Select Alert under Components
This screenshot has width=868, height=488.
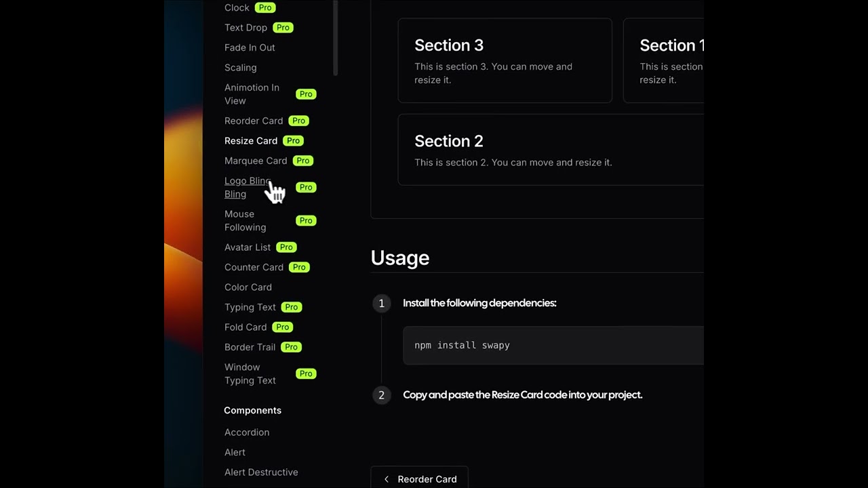coord(235,452)
